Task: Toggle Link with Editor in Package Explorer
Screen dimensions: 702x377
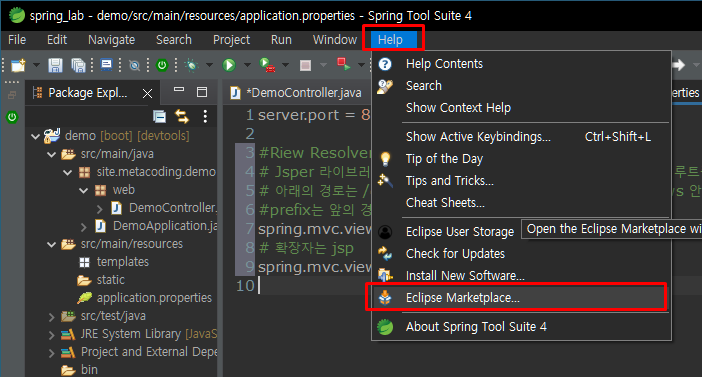Action: pyautogui.click(x=182, y=116)
